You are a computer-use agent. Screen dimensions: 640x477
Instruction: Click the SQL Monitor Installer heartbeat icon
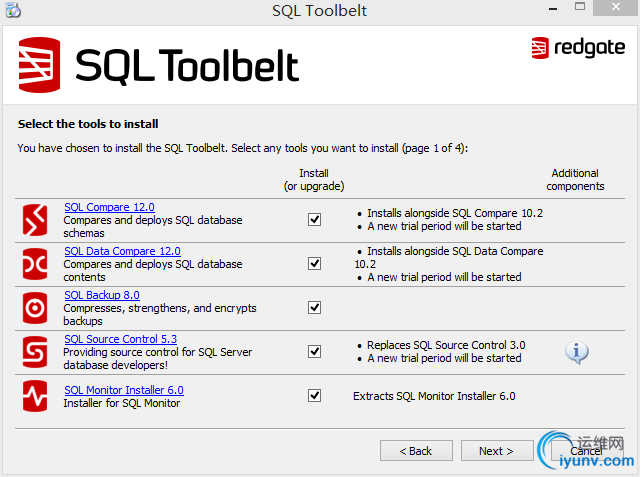pos(35,396)
